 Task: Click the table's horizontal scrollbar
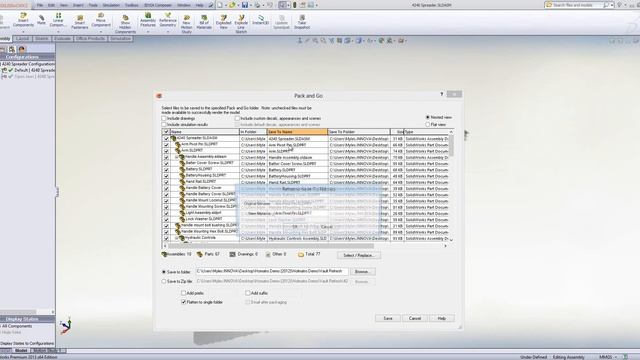pyautogui.click(x=271, y=246)
